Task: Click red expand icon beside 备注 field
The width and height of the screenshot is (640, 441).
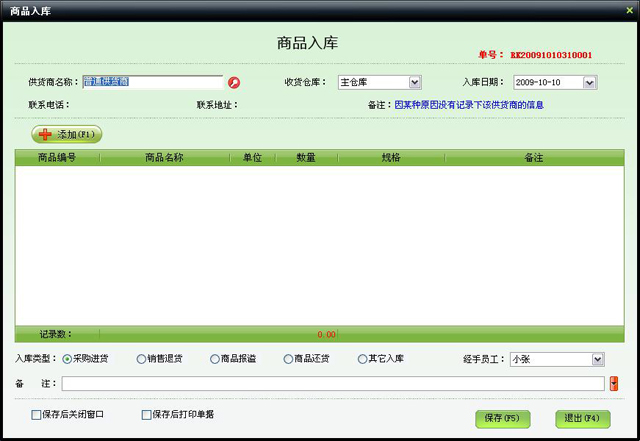Action: pos(614,383)
